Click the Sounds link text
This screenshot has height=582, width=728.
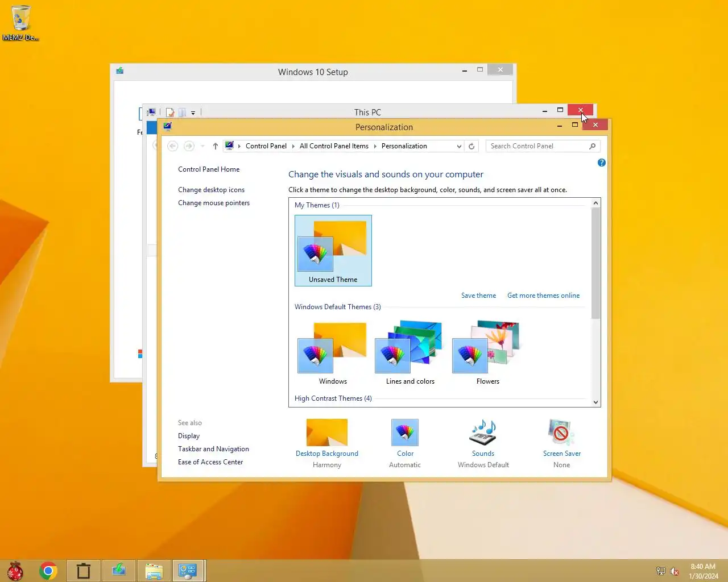tap(483, 454)
